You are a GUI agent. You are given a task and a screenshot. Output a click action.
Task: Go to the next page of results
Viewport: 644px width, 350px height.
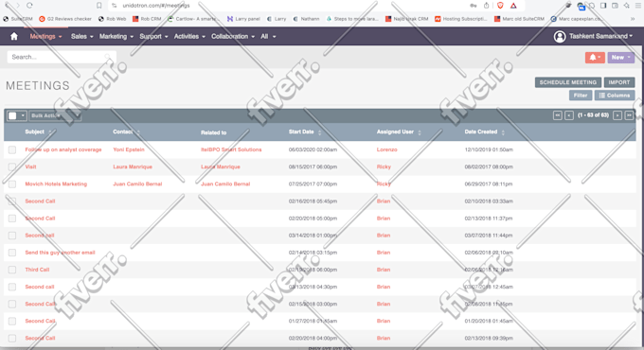click(x=617, y=115)
